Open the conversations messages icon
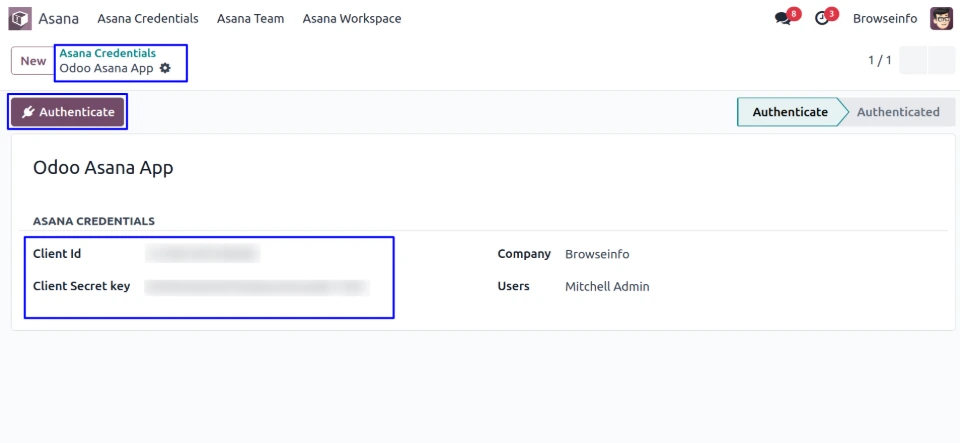The width and height of the screenshot is (960, 443). pyautogui.click(x=783, y=18)
